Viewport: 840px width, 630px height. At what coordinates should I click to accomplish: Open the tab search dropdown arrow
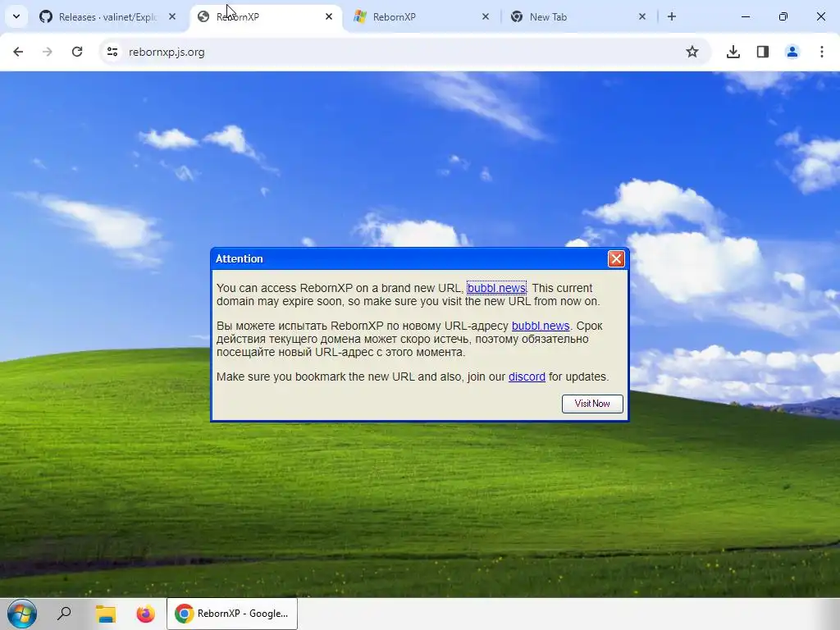pos(16,16)
